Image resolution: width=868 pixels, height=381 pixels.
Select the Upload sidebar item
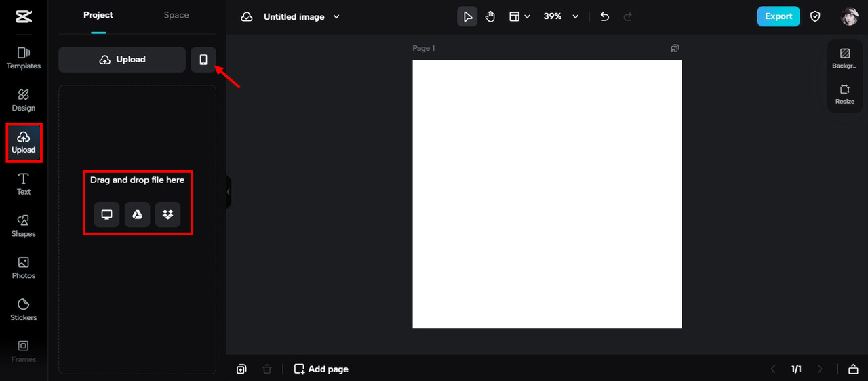point(24,142)
